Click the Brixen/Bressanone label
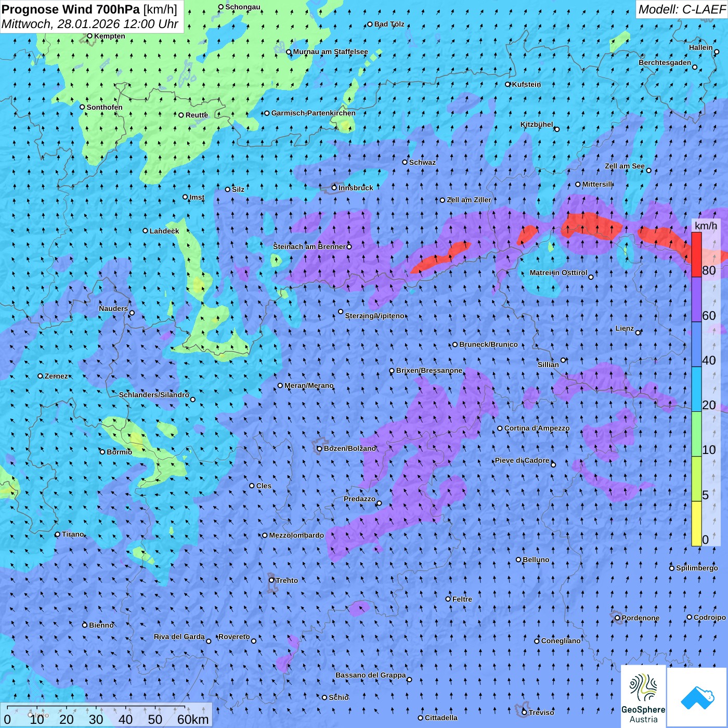The image size is (728, 728). click(x=429, y=370)
